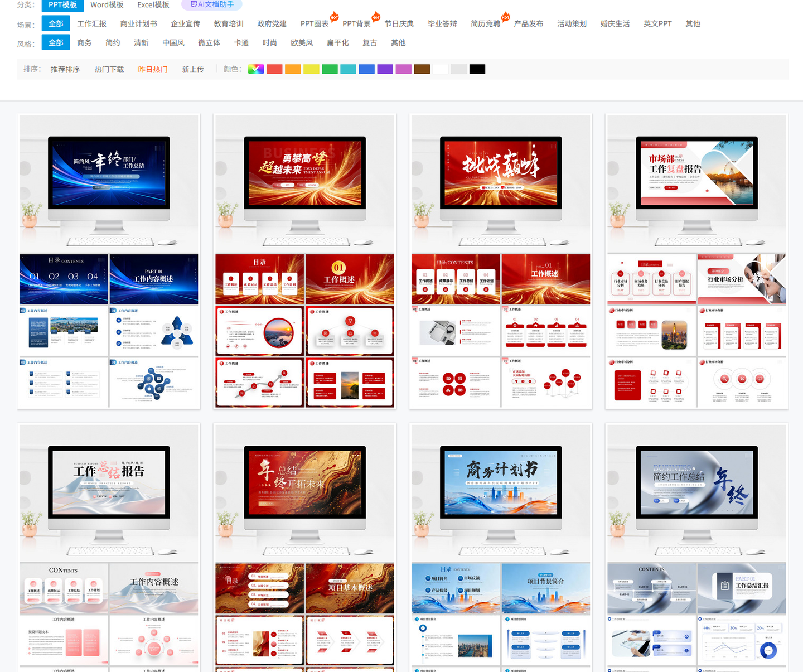Filter style by 卡通
Screen dimensions: 803x672
pyautogui.click(x=241, y=43)
